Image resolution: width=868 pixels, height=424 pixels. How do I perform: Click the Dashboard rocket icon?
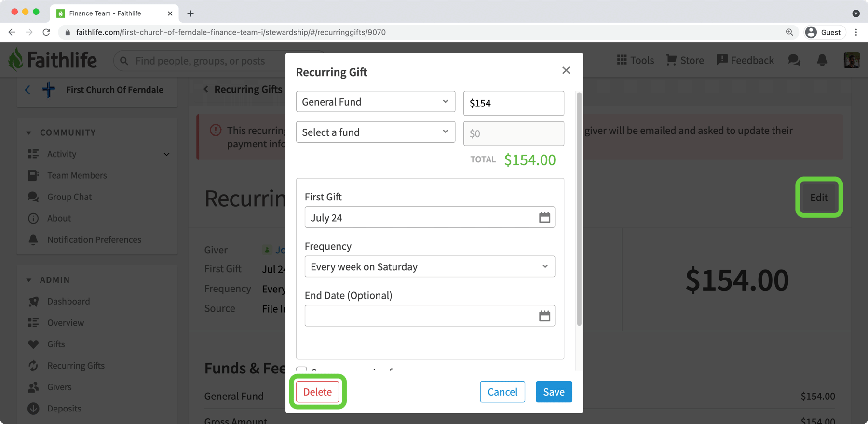[x=33, y=301]
